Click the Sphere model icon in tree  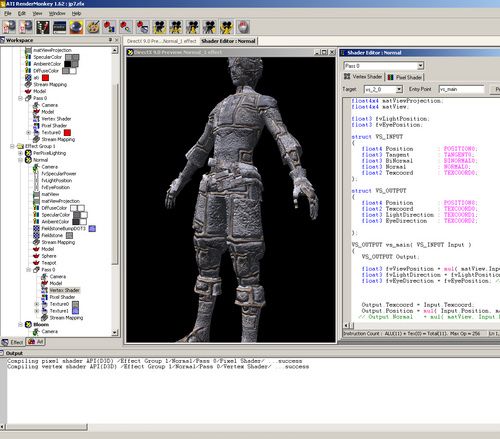pyautogui.click(x=36, y=256)
